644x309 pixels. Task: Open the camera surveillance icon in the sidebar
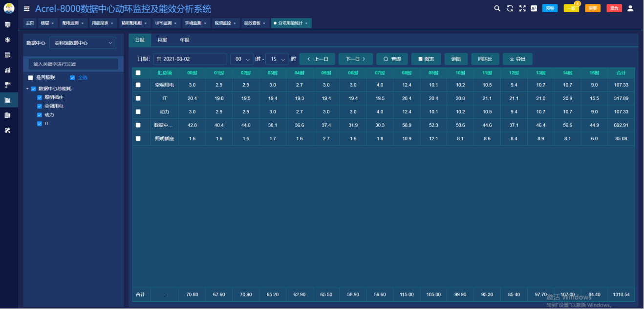click(8, 85)
